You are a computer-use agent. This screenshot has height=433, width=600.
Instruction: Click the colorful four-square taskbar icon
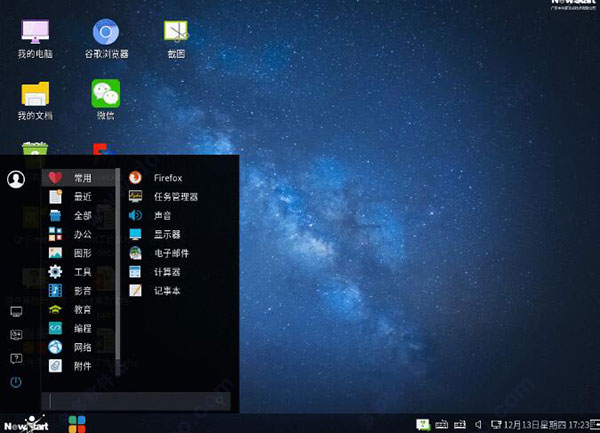pyautogui.click(x=77, y=424)
